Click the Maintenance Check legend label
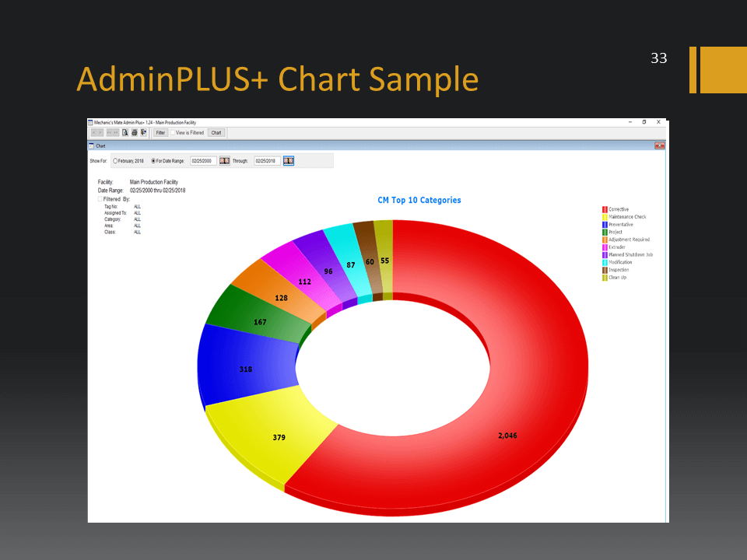747x560 pixels. tap(627, 217)
